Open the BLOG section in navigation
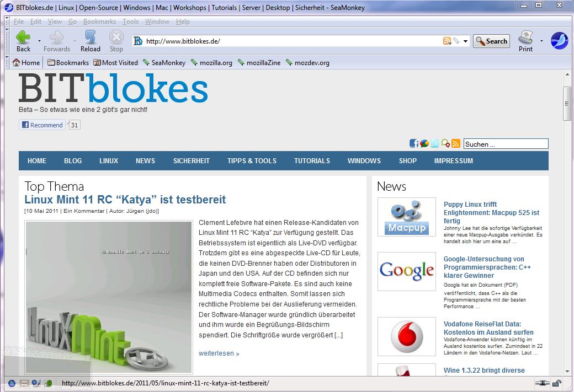Viewport: 574px width, 392px height. 73,161
